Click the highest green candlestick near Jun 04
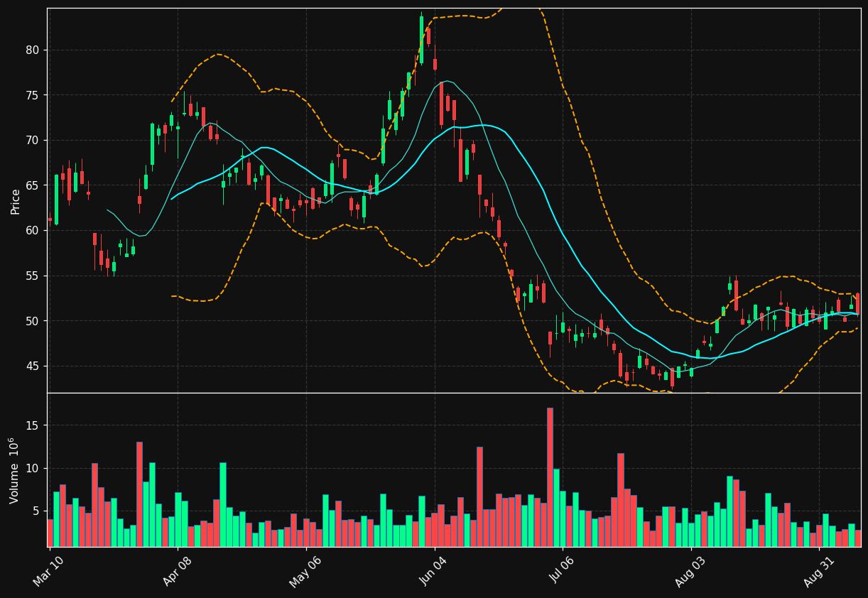The width and height of the screenshot is (868, 598). point(421,40)
